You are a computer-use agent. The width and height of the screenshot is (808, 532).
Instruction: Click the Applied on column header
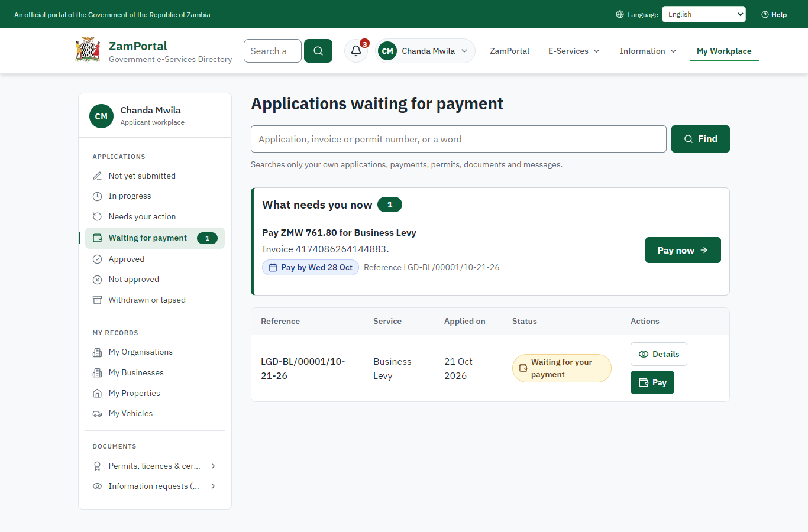tap(465, 321)
